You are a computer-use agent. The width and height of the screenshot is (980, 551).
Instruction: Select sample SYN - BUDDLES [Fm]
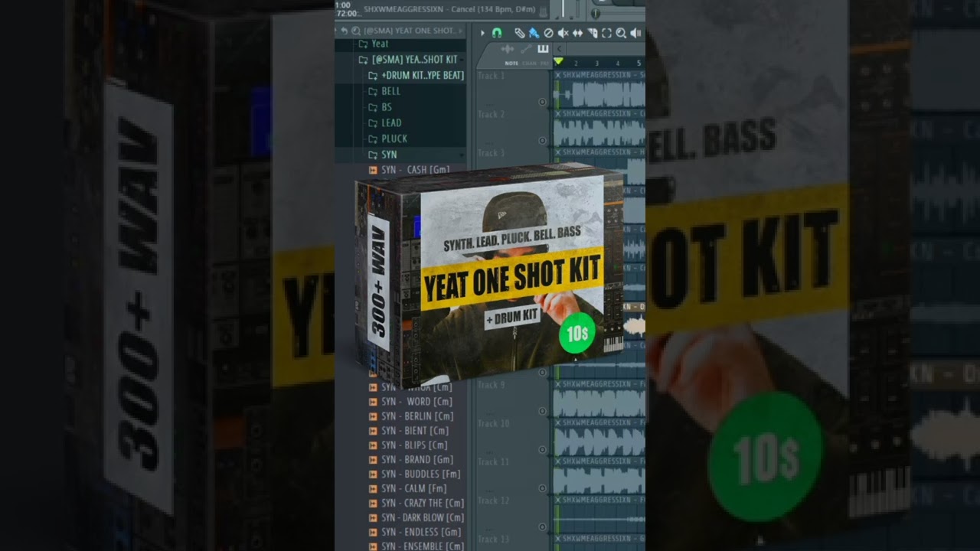pyautogui.click(x=414, y=474)
